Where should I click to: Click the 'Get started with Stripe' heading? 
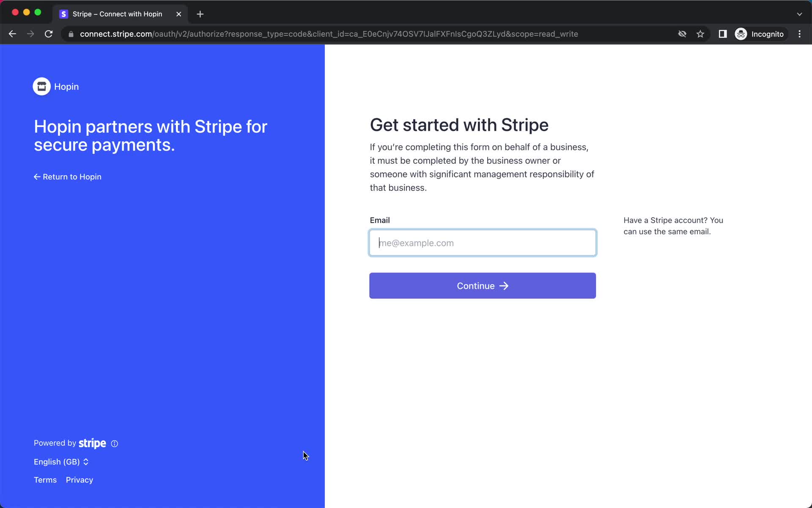tap(459, 125)
